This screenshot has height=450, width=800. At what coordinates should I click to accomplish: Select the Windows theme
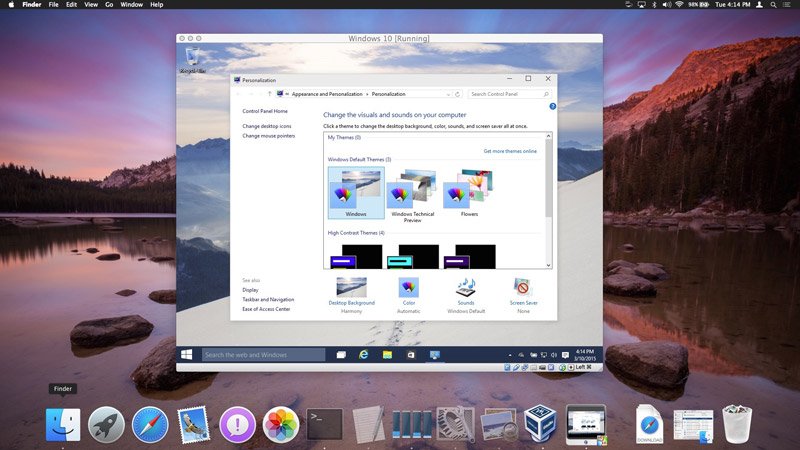tap(356, 193)
